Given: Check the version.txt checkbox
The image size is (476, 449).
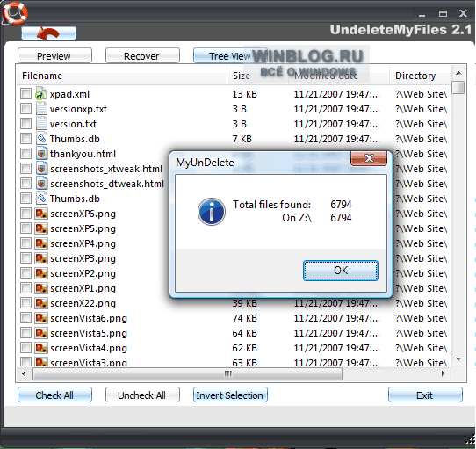Looking at the screenshot, I should 25,123.
